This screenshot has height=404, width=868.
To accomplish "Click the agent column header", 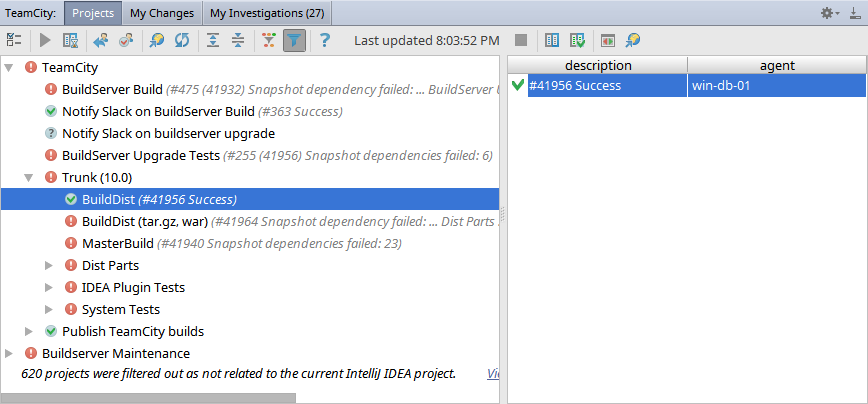I will [x=777, y=65].
